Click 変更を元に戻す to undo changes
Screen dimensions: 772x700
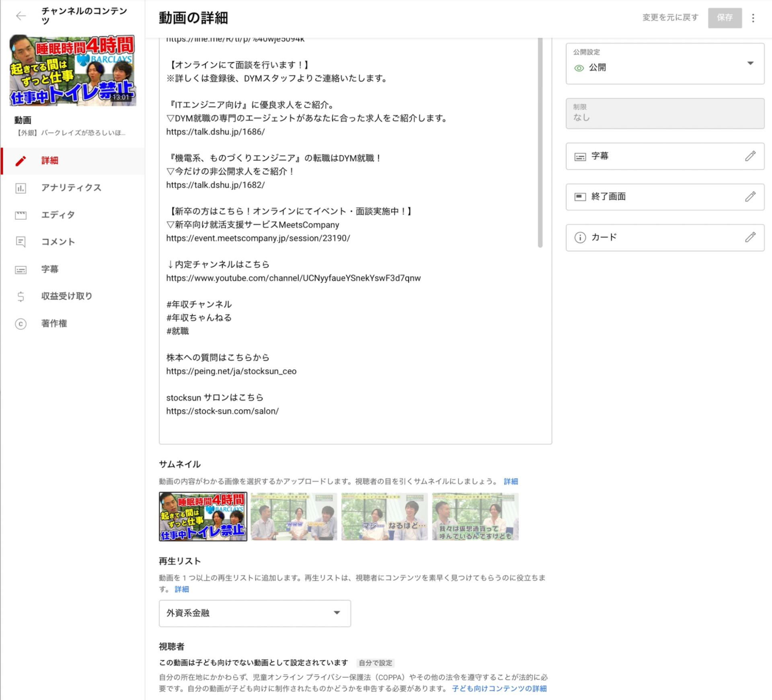[x=670, y=18]
